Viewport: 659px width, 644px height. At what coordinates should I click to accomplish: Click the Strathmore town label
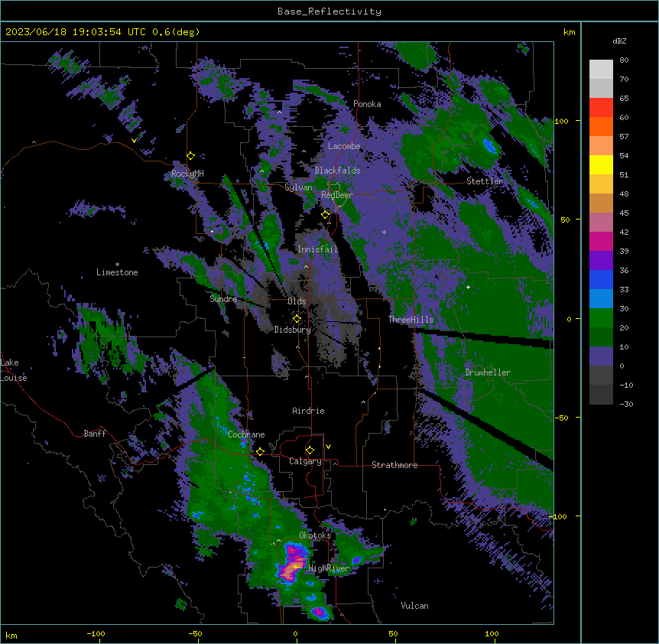(x=394, y=465)
